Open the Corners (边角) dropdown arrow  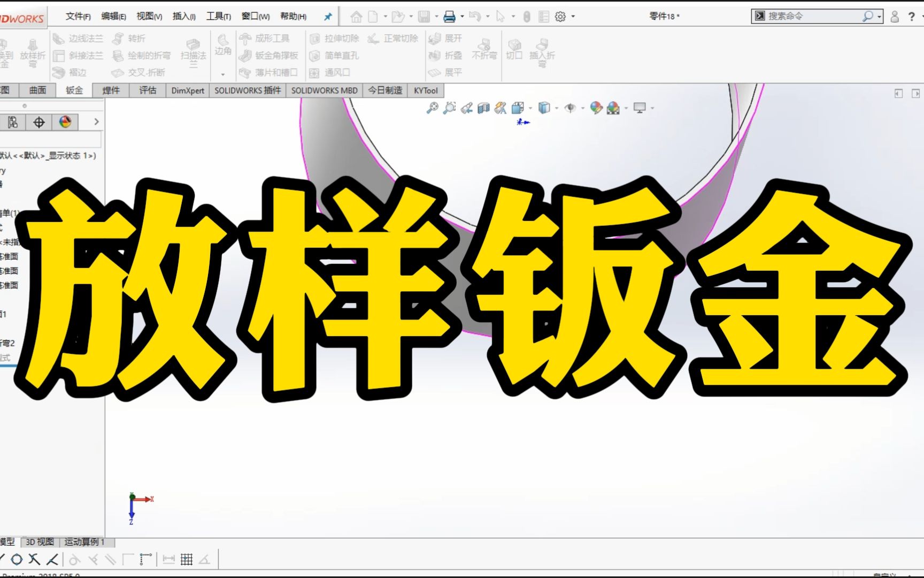point(223,74)
